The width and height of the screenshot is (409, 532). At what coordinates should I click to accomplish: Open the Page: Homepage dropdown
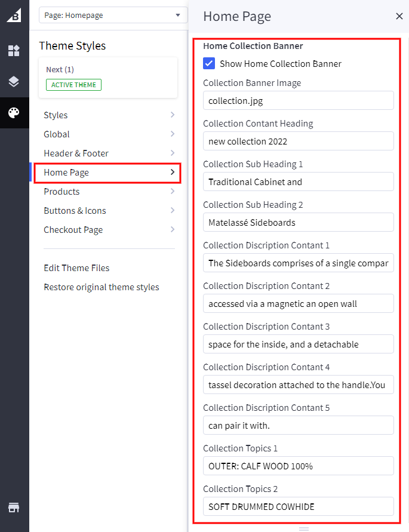tap(113, 16)
